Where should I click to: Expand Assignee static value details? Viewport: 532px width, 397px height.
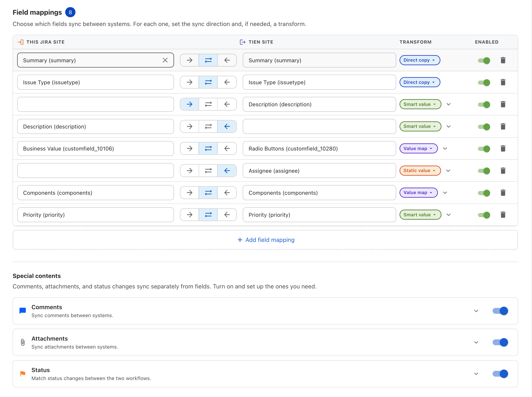[448, 171]
